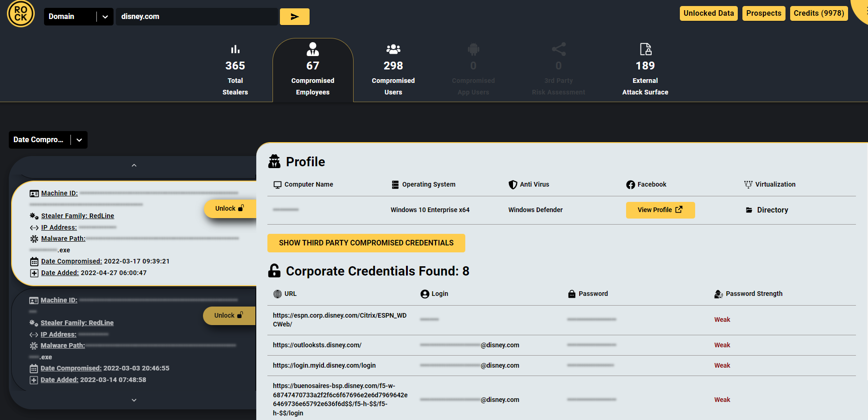Click the disney.com search input field
Viewport: 868px width, 420px height.
point(197,17)
